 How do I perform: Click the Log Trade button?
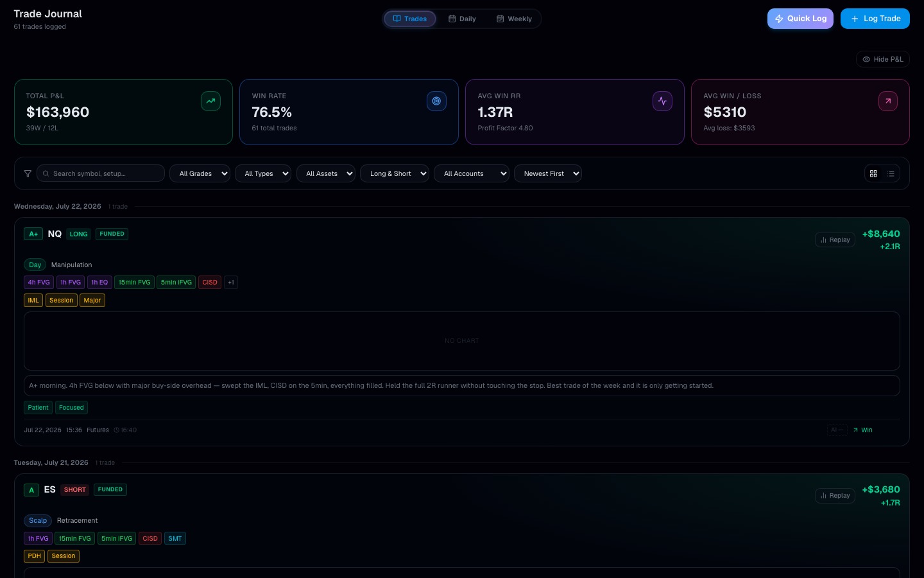click(875, 19)
